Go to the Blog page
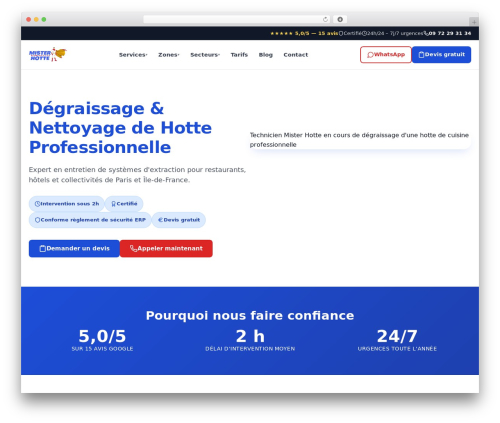Image resolution: width=500 pixels, height=423 pixels. (266, 55)
